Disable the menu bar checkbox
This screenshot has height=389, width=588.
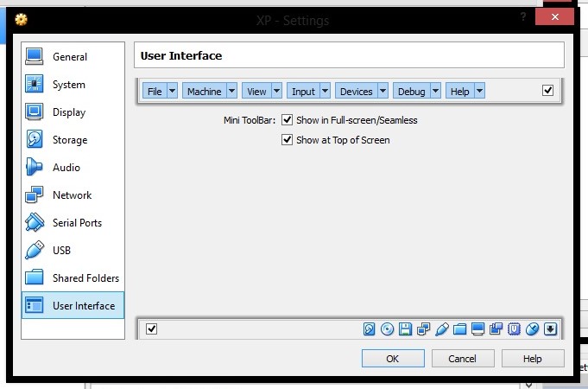547,90
